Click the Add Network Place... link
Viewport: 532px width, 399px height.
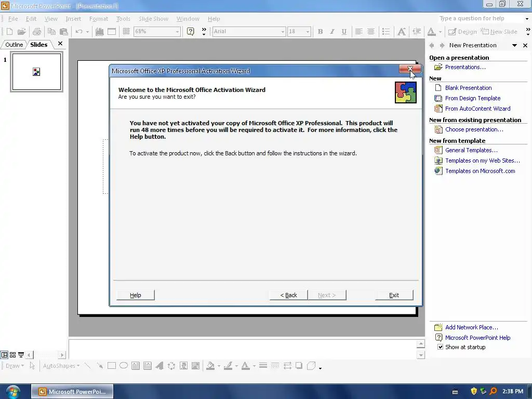(472, 327)
